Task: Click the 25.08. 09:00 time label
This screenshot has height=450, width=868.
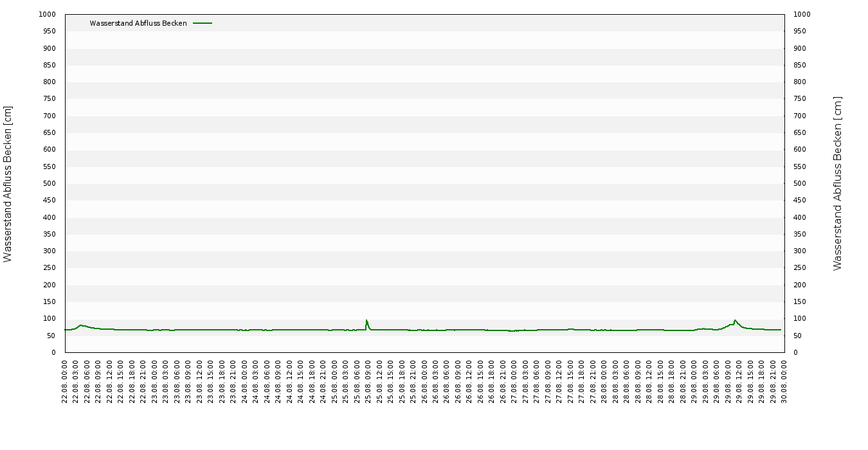Action: click(368, 381)
